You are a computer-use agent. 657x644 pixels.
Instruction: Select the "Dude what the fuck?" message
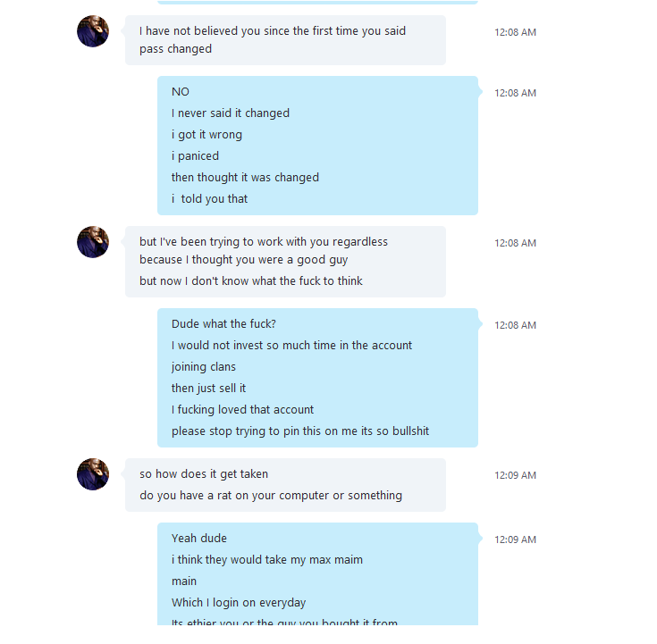click(x=224, y=324)
